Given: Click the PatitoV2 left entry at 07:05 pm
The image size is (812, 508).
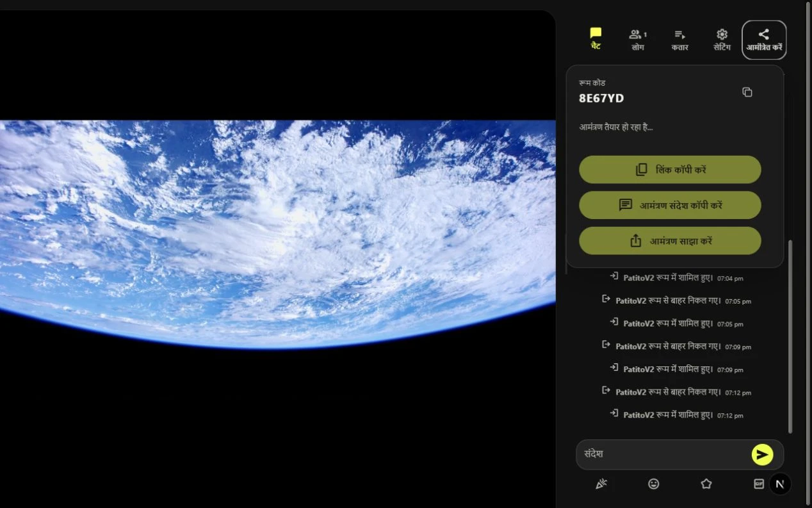Looking at the screenshot, I should coord(676,300).
